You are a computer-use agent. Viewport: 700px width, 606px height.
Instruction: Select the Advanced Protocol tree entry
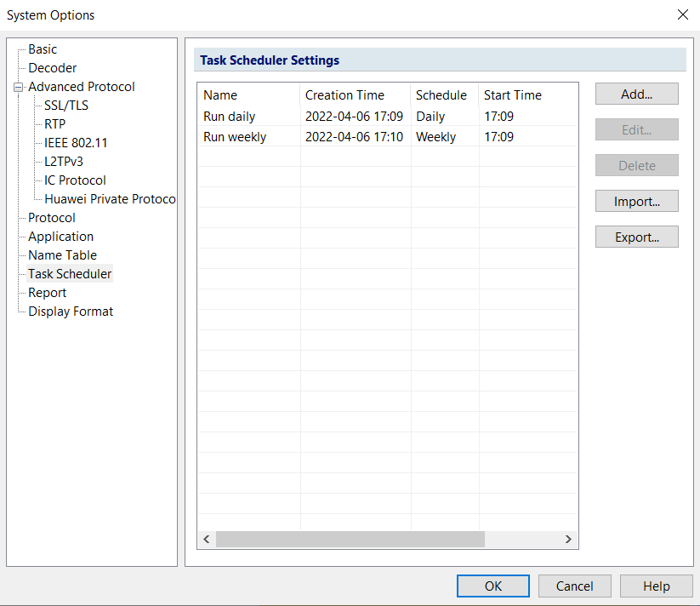tap(82, 87)
